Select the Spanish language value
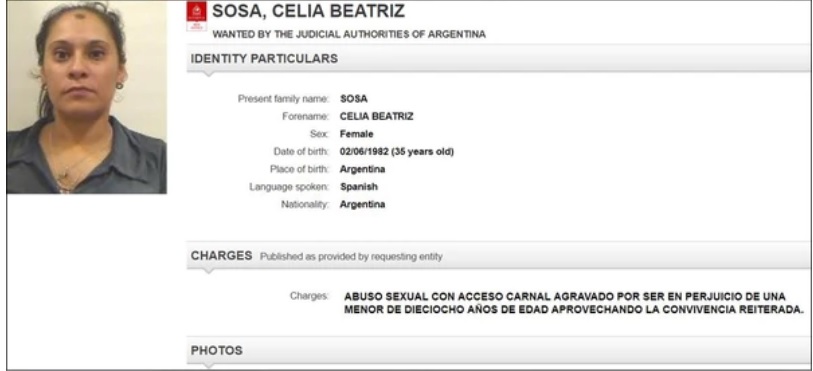This screenshot has width=813, height=371. [x=359, y=187]
